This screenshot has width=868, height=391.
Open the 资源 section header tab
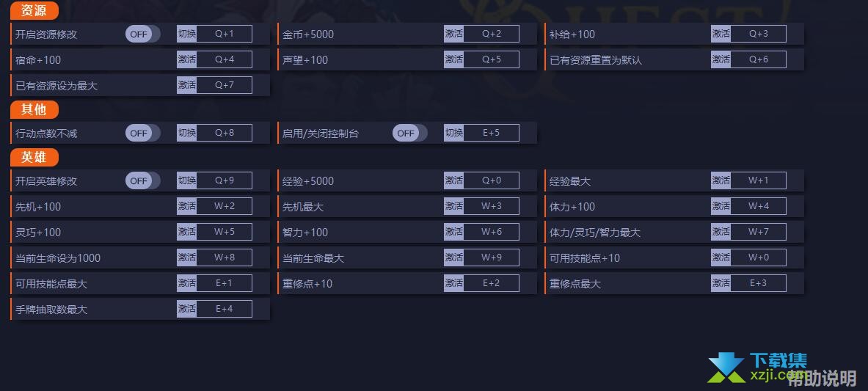click(34, 10)
